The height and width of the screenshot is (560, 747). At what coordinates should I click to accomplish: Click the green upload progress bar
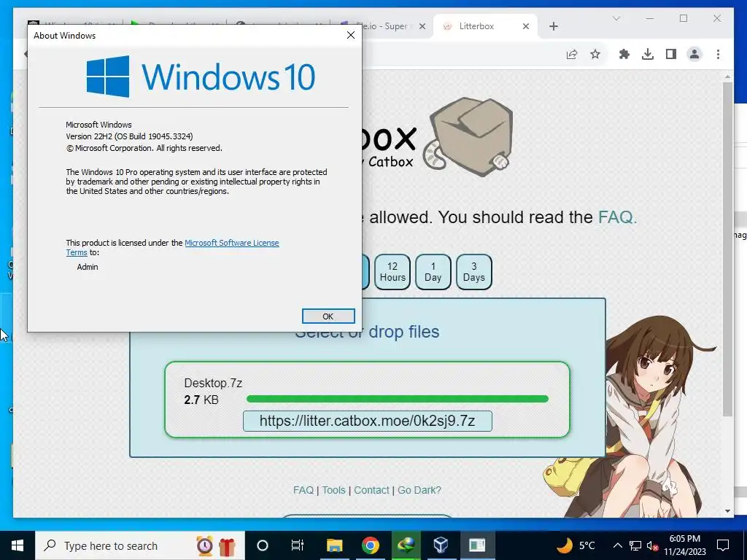click(x=398, y=399)
